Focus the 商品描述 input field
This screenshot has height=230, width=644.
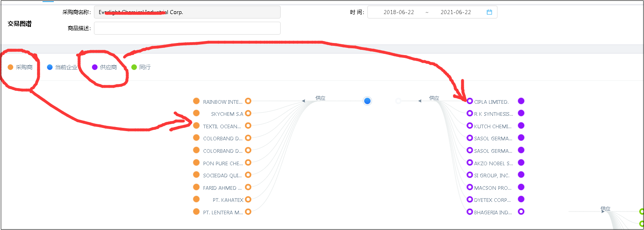[x=187, y=28]
